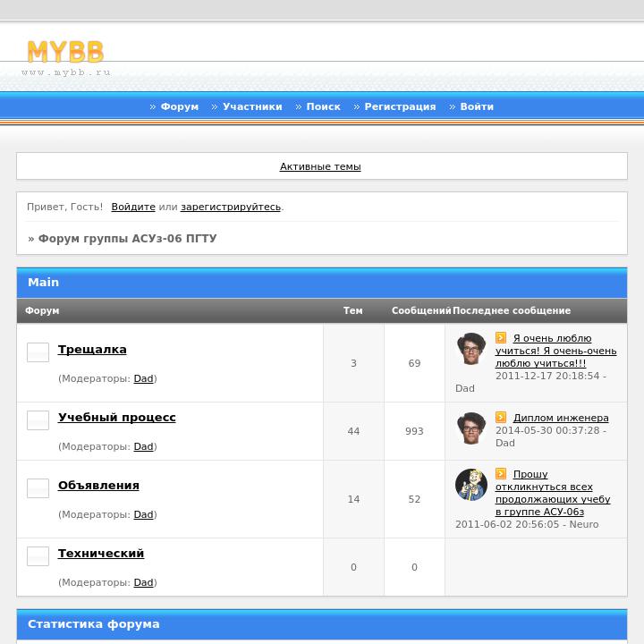Open the Учебный процесс forum
644x644 pixels.
116,418
